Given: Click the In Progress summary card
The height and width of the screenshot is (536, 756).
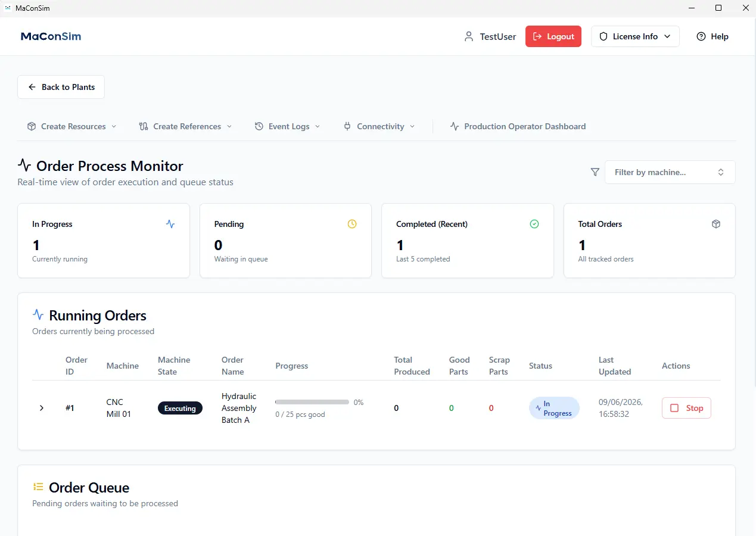Looking at the screenshot, I should tap(104, 241).
